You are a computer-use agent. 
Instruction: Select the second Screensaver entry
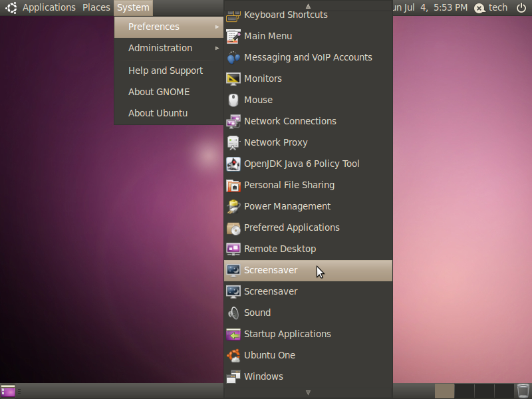[x=308, y=291]
